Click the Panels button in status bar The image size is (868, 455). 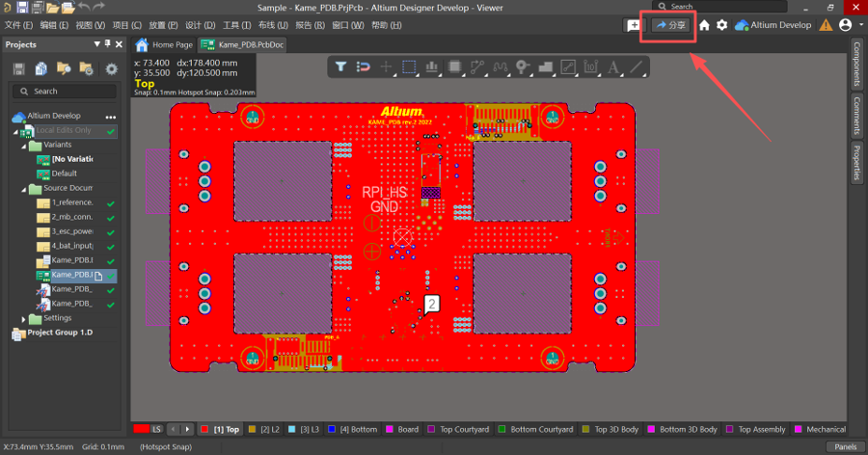(845, 446)
